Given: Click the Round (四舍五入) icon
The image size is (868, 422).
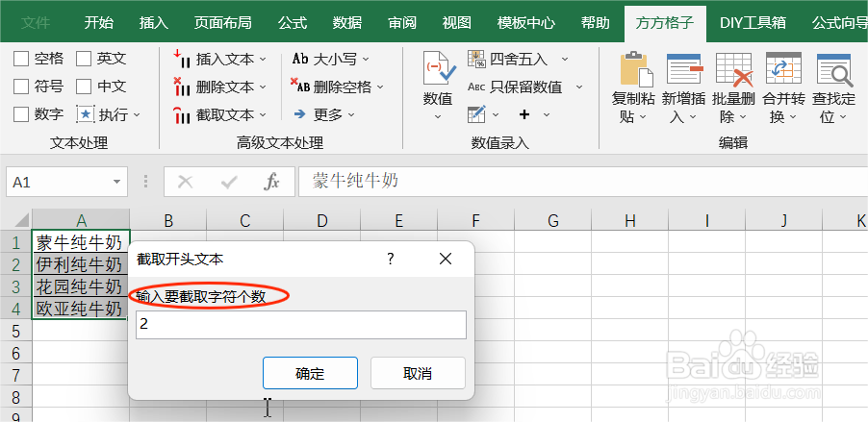Looking at the screenshot, I should [x=476, y=59].
